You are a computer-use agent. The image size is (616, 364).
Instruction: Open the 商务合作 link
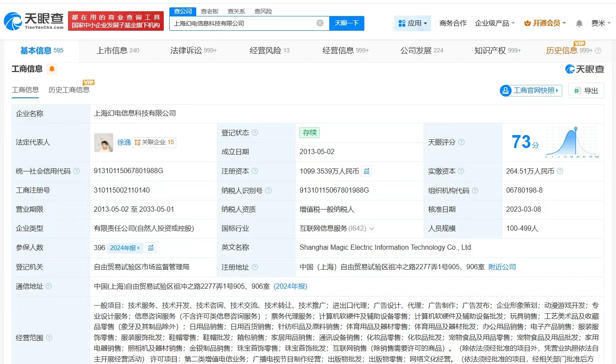pyautogui.click(x=453, y=23)
